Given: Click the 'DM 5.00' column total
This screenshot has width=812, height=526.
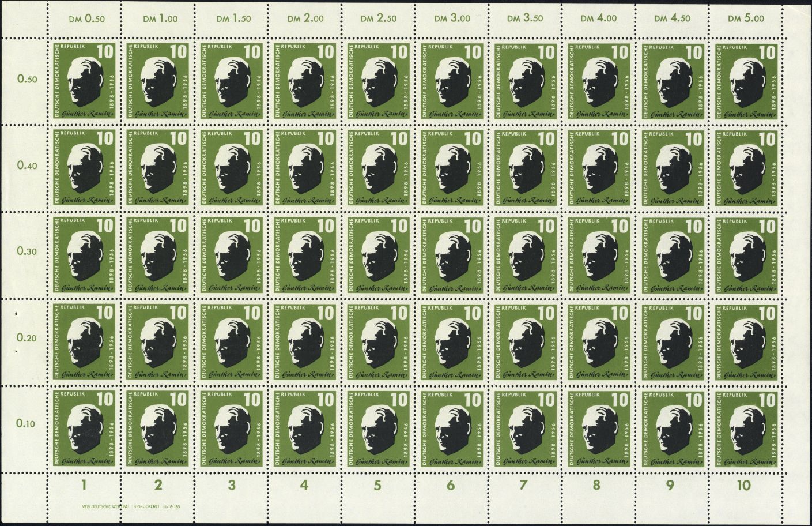Looking at the screenshot, I should 746,18.
